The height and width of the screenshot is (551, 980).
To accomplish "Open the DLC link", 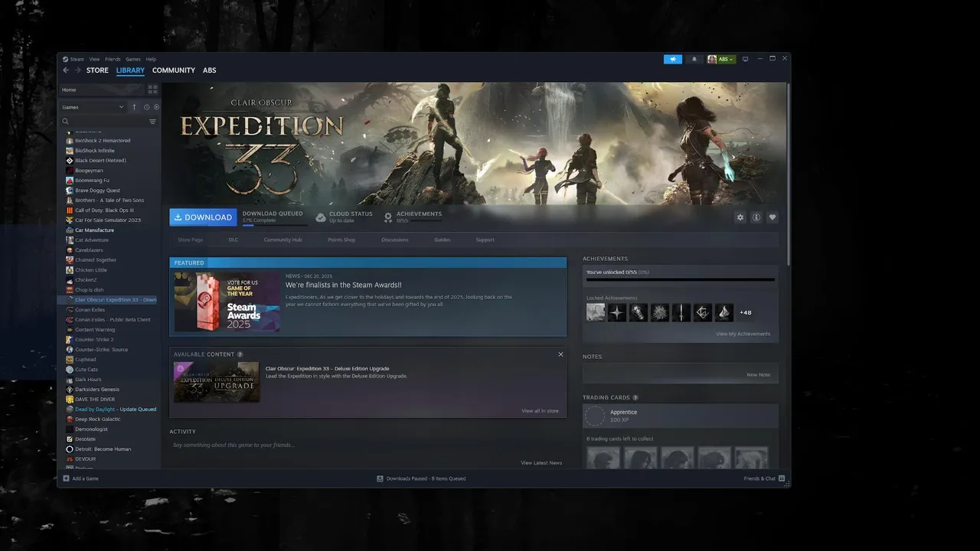I will 234,240.
